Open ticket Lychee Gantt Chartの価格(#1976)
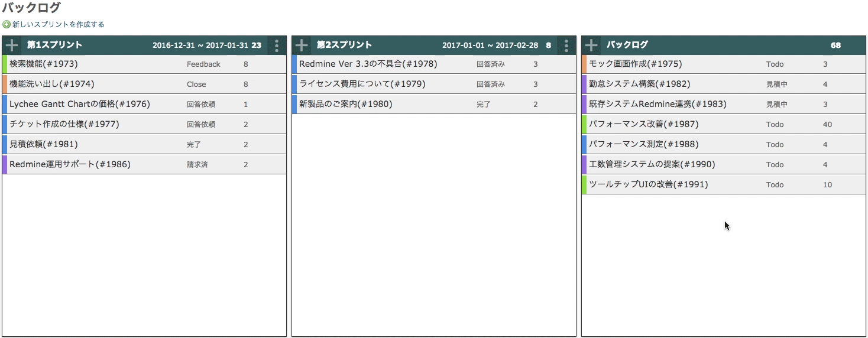 point(80,104)
